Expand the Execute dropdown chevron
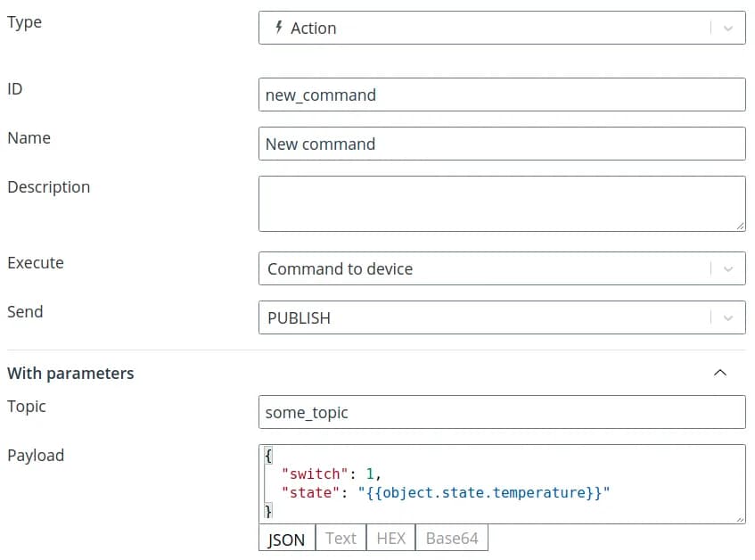The image size is (755, 560). click(x=727, y=268)
